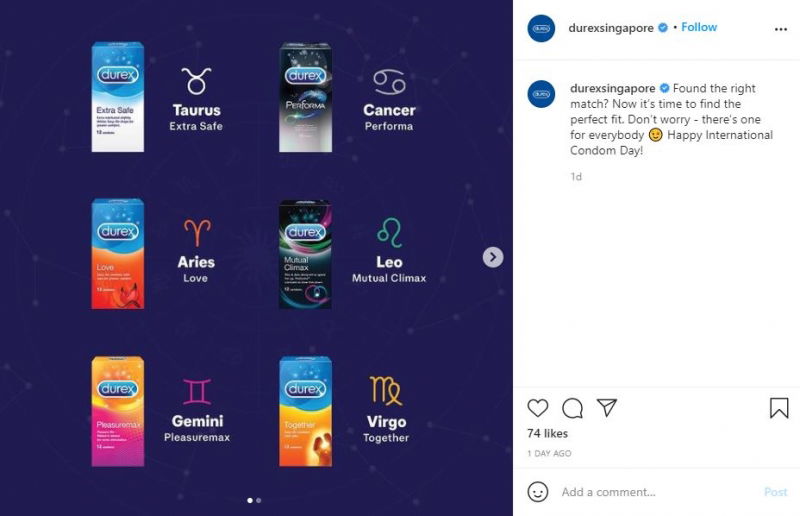Click the Taurus zodiac symbol

coord(196,81)
